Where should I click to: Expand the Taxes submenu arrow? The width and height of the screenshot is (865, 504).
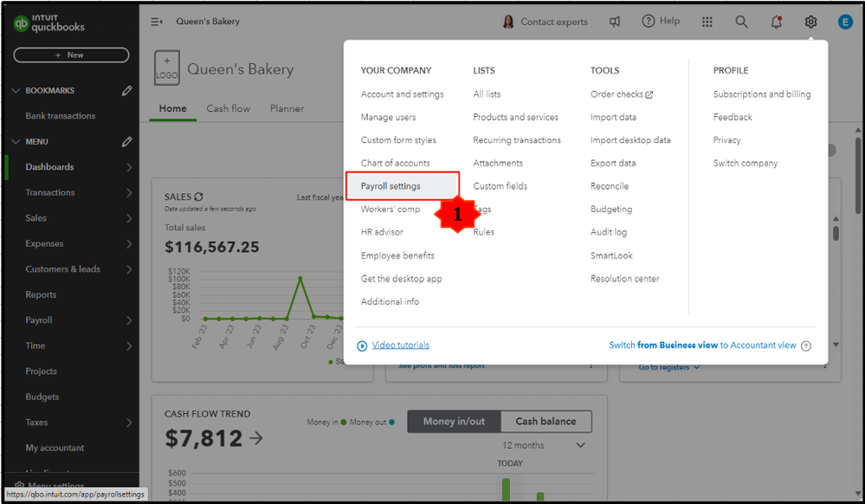(x=128, y=423)
